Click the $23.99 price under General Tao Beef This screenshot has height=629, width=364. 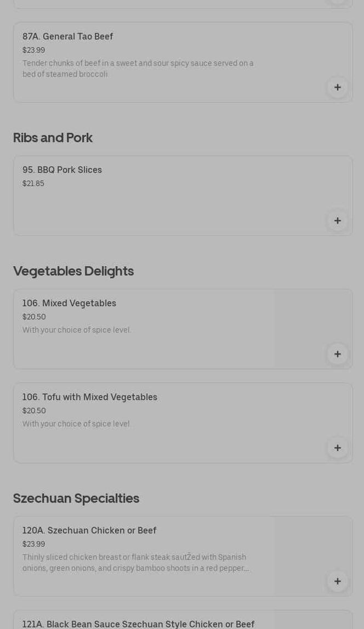pos(33,50)
